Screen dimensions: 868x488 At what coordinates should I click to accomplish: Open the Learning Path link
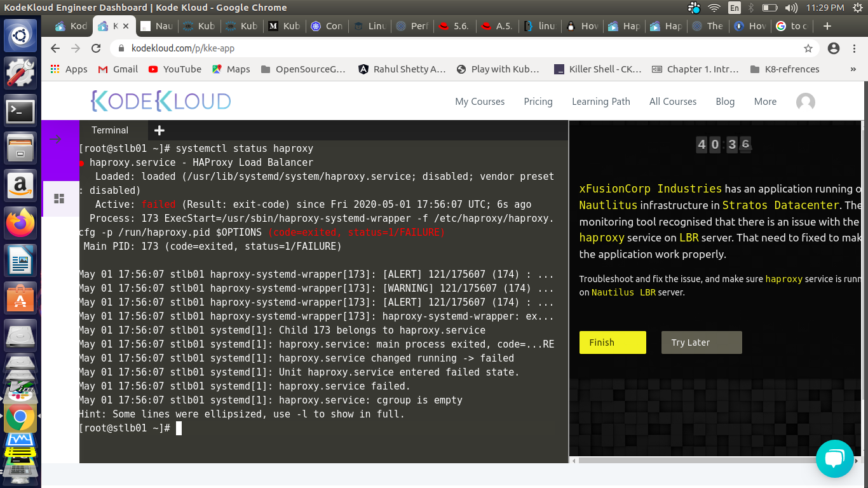click(x=600, y=102)
